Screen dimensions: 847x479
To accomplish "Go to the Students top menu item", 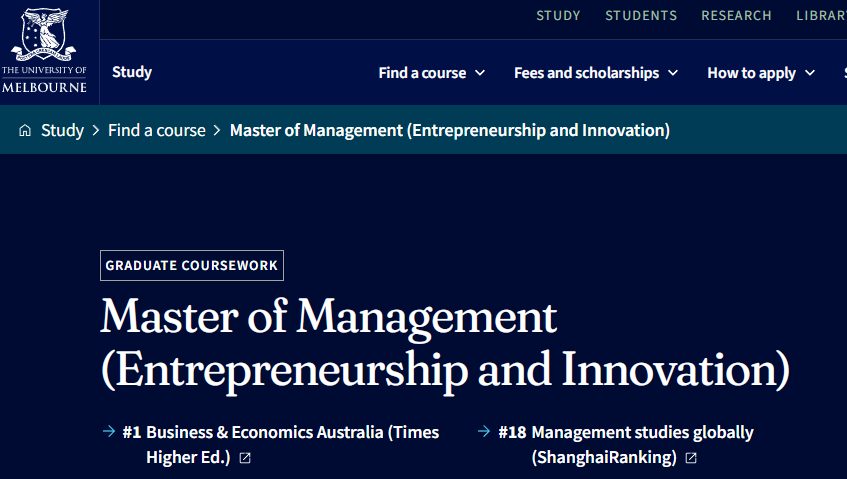I will (641, 15).
